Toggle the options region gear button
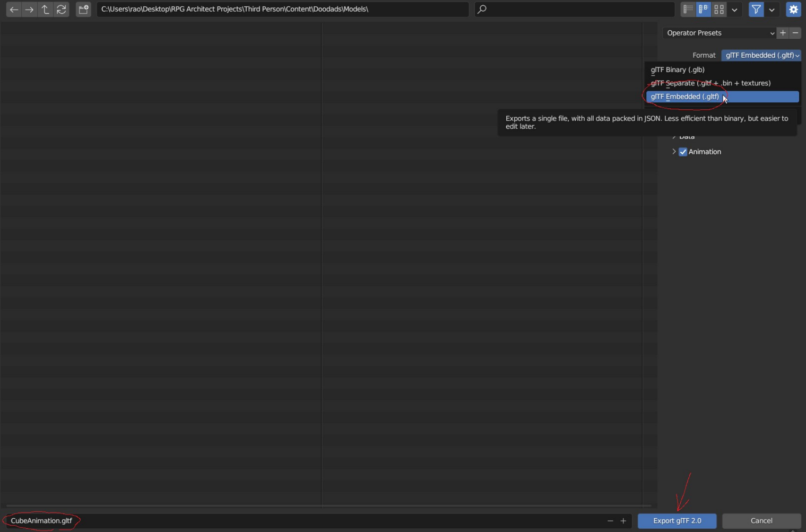The height and width of the screenshot is (532, 806). pyautogui.click(x=793, y=10)
